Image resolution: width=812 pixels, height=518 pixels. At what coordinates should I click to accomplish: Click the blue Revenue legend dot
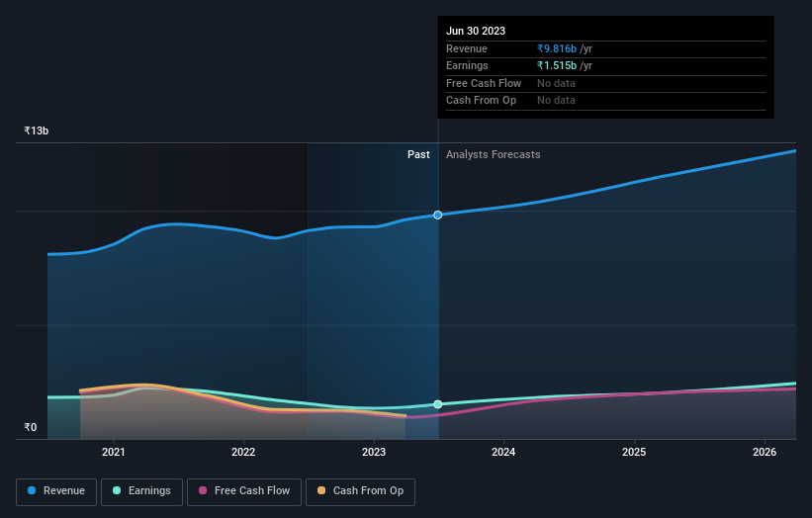pos(32,490)
